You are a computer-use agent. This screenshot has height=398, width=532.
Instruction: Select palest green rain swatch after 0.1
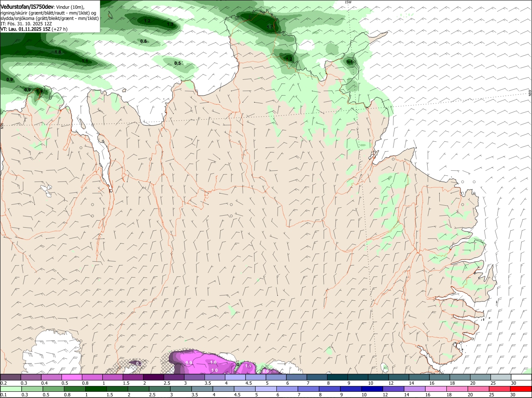(x=10, y=389)
